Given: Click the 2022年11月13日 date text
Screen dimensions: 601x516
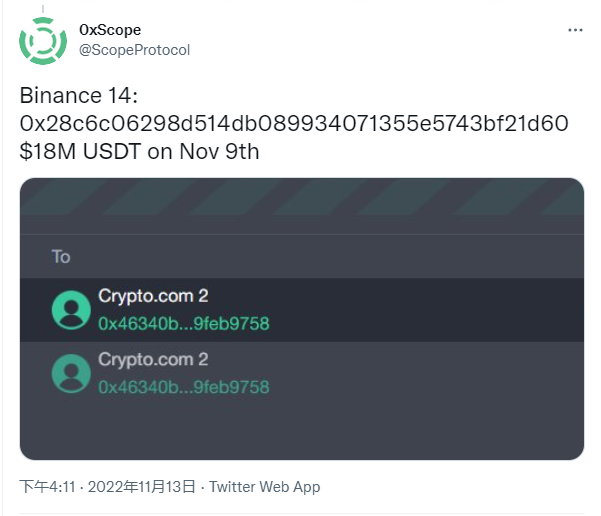Looking at the screenshot, I should click(140, 487).
